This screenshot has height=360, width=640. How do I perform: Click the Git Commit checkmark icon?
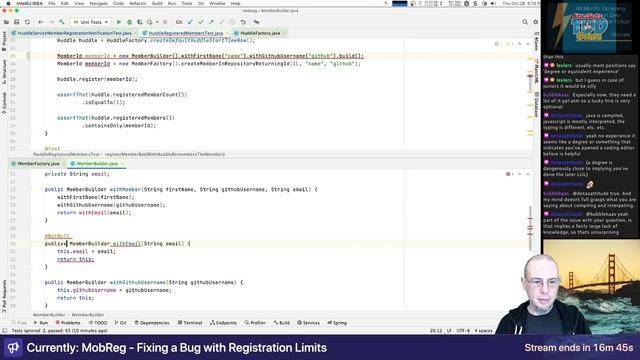click(201, 22)
